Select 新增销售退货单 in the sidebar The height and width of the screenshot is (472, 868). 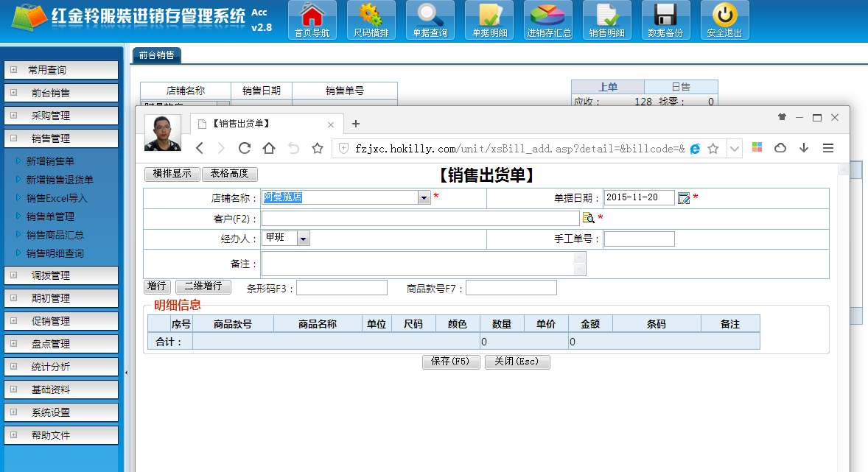pos(60,180)
